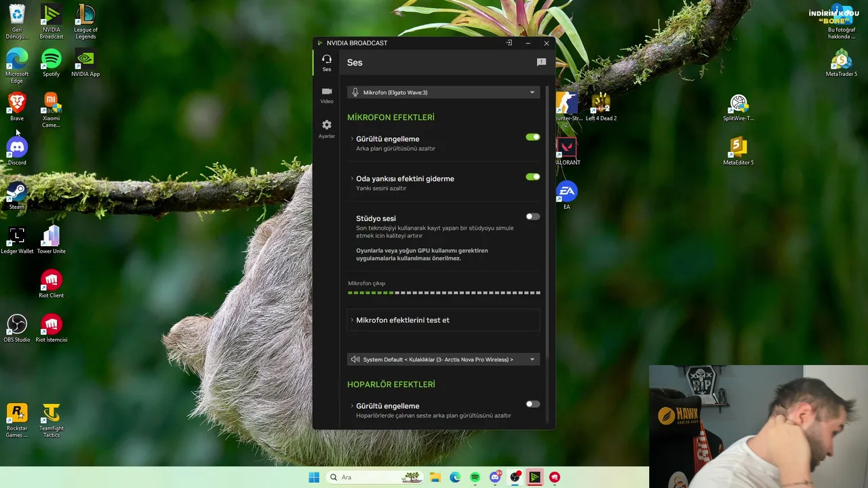Expand speaker Gürültü engelleme options chevron
Screen dimensions: 868x488
[x=352, y=406]
